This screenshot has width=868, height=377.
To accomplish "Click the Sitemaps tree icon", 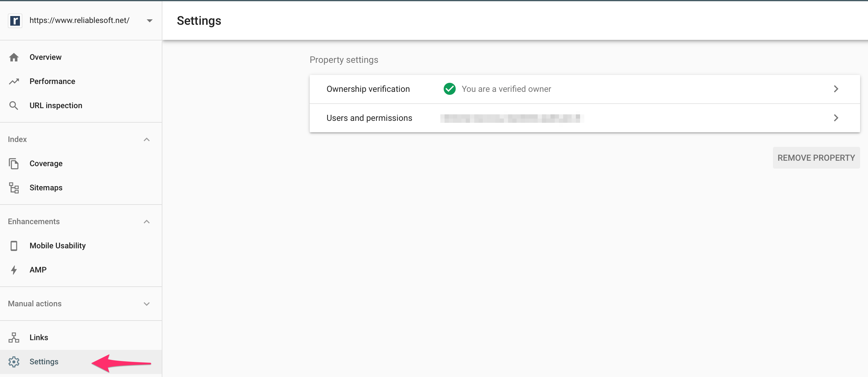I will click(14, 188).
